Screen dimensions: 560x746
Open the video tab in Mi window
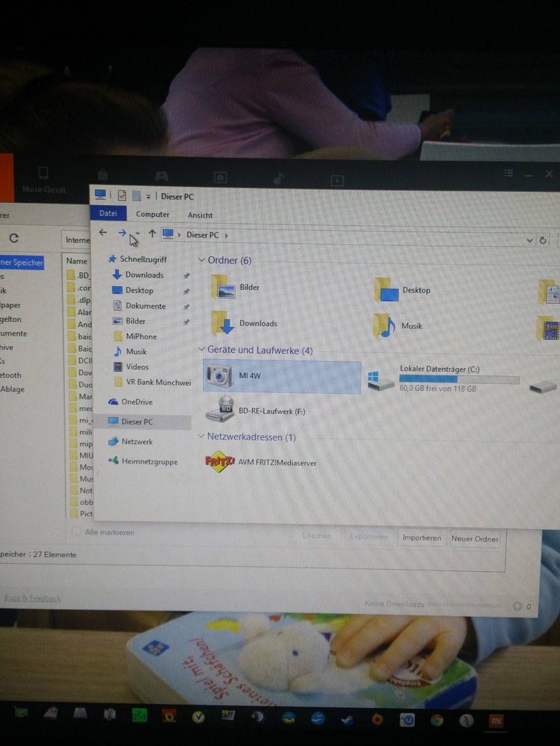pyautogui.click(x=337, y=180)
